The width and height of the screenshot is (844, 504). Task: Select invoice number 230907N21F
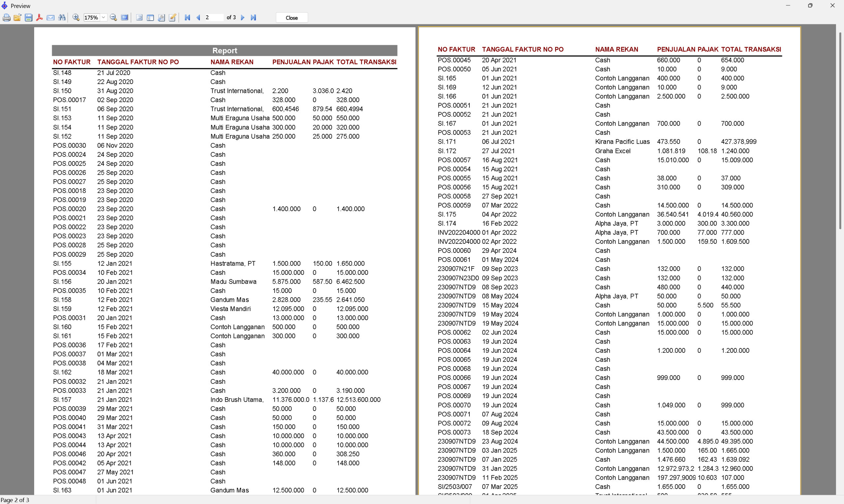tap(456, 269)
